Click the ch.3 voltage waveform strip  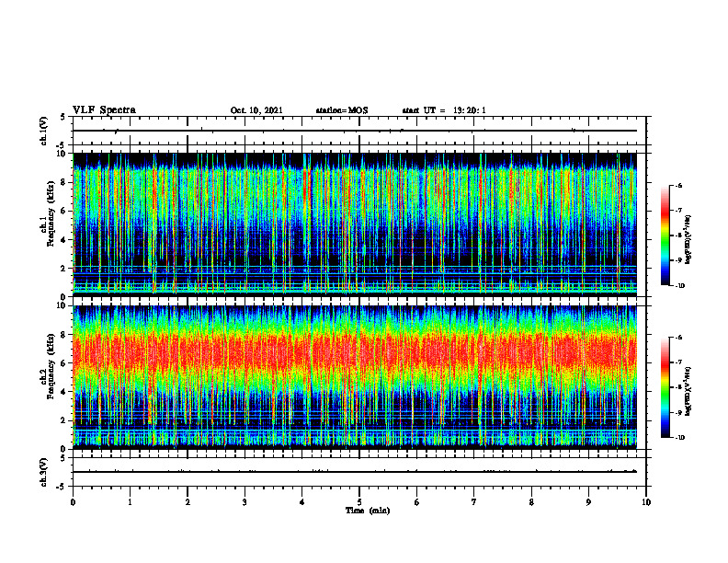(359, 472)
